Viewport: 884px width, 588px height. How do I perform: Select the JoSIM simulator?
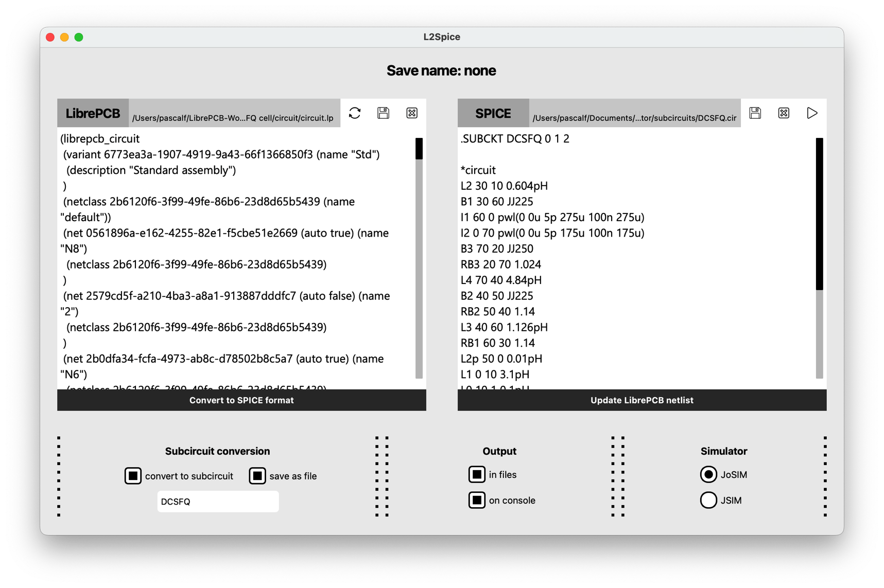click(708, 474)
